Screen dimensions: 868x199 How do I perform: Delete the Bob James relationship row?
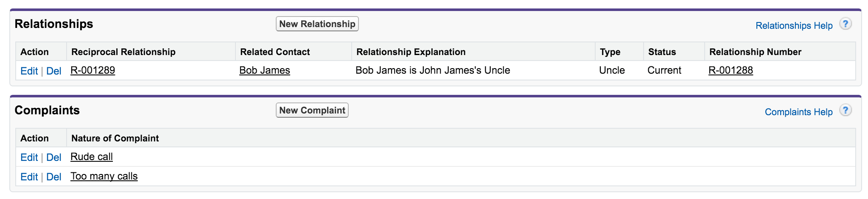(54, 71)
